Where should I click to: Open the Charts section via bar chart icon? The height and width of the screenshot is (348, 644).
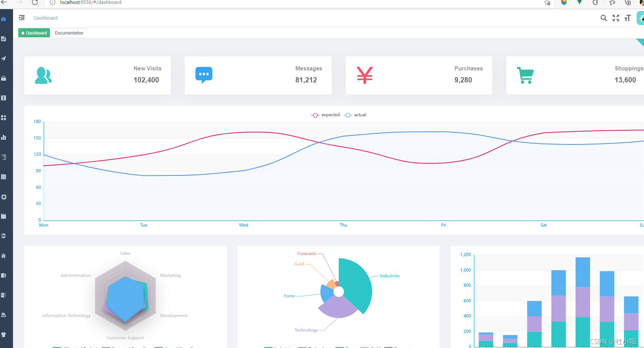(x=4, y=137)
